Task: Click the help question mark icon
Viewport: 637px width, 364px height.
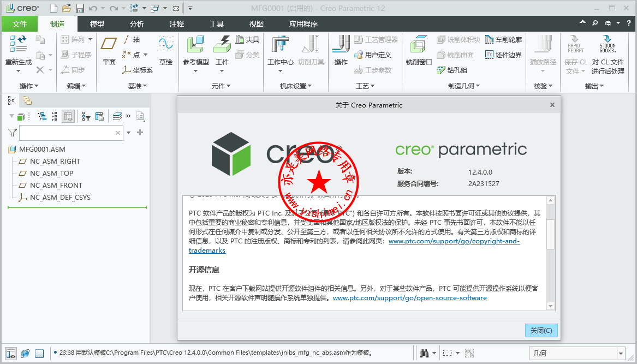Action: pos(629,23)
